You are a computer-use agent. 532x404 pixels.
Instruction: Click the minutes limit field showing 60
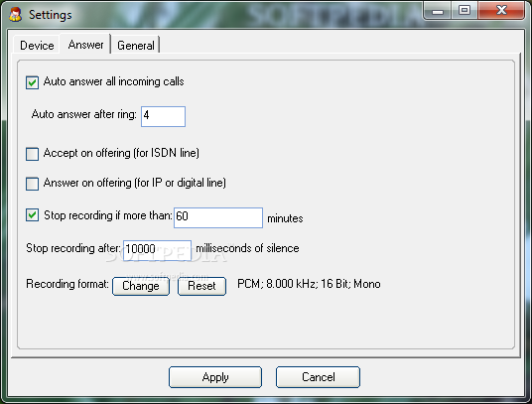click(x=218, y=217)
